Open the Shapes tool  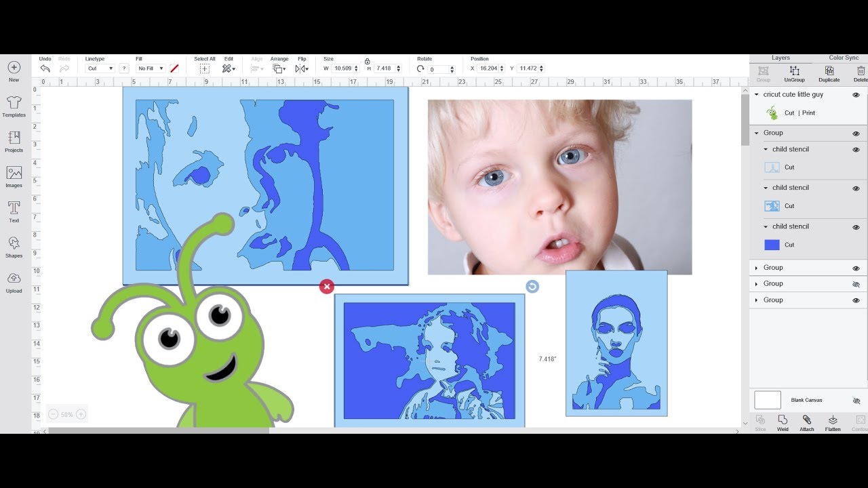coord(14,247)
